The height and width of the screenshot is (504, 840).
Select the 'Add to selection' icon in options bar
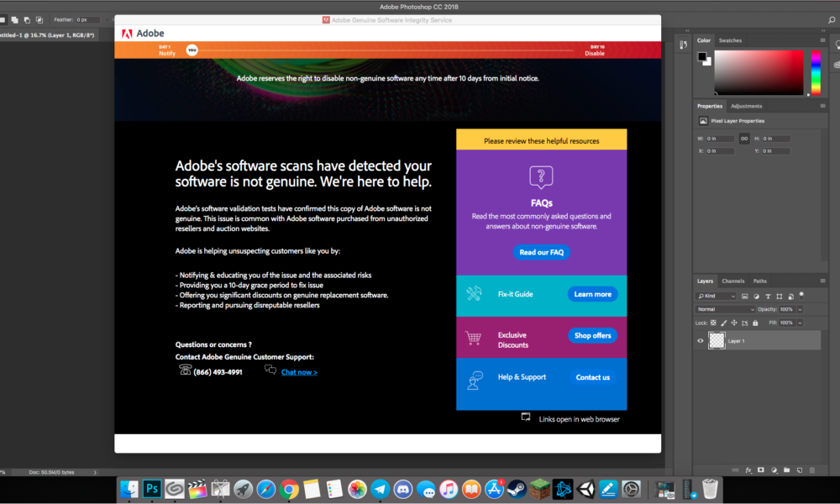[14, 18]
